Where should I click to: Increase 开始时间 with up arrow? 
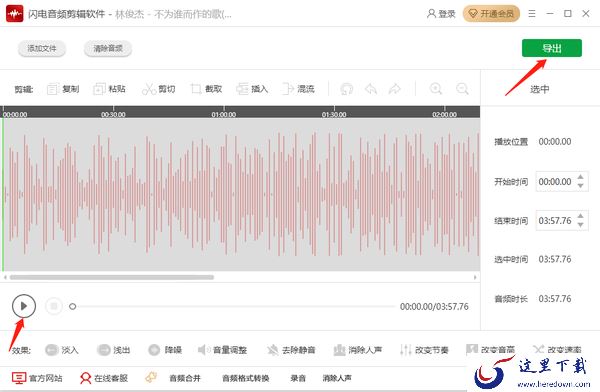point(580,177)
